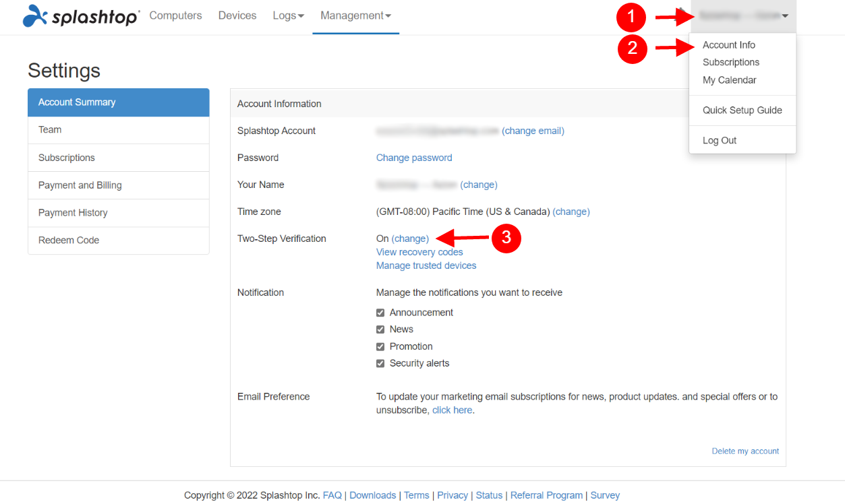The height and width of the screenshot is (504, 845).
Task: Open Subscriptions in the settings sidebar
Action: pyautogui.click(x=119, y=158)
